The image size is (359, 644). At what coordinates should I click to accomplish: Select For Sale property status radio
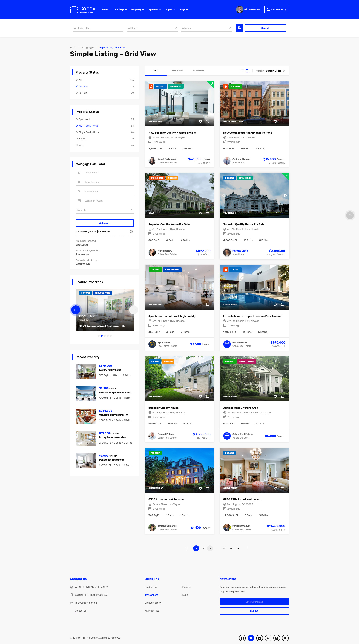tap(77, 93)
